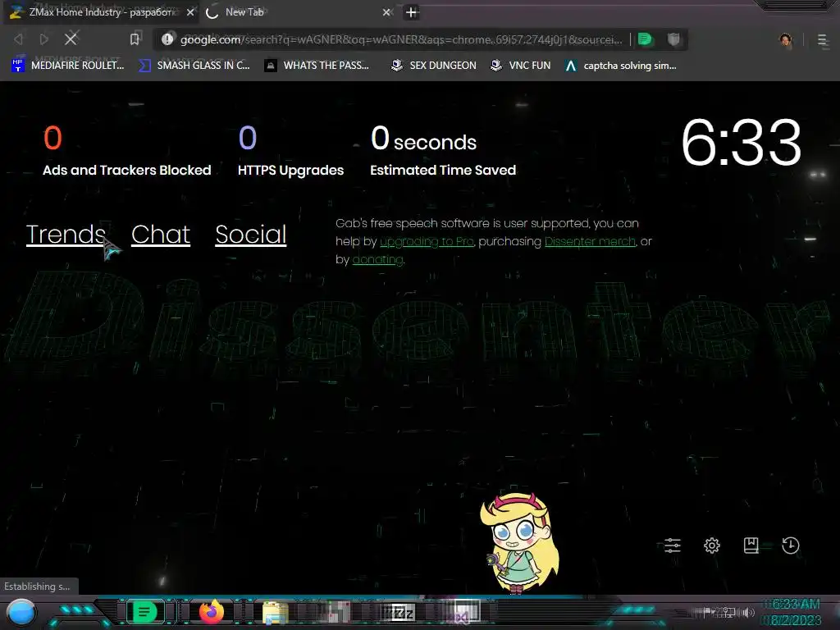Open the bookmarks icon at bottom right
Screen dimensions: 840x630
(x=751, y=546)
